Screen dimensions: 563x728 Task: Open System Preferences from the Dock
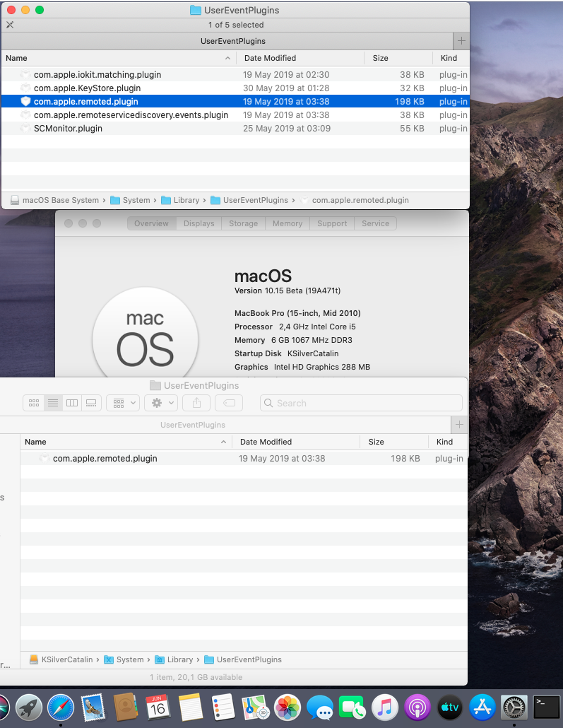[x=514, y=708]
